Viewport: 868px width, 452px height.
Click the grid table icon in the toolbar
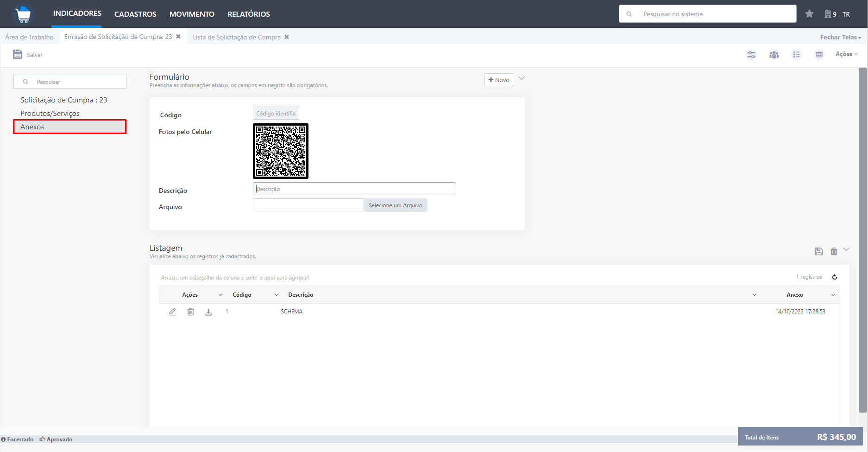pos(819,55)
